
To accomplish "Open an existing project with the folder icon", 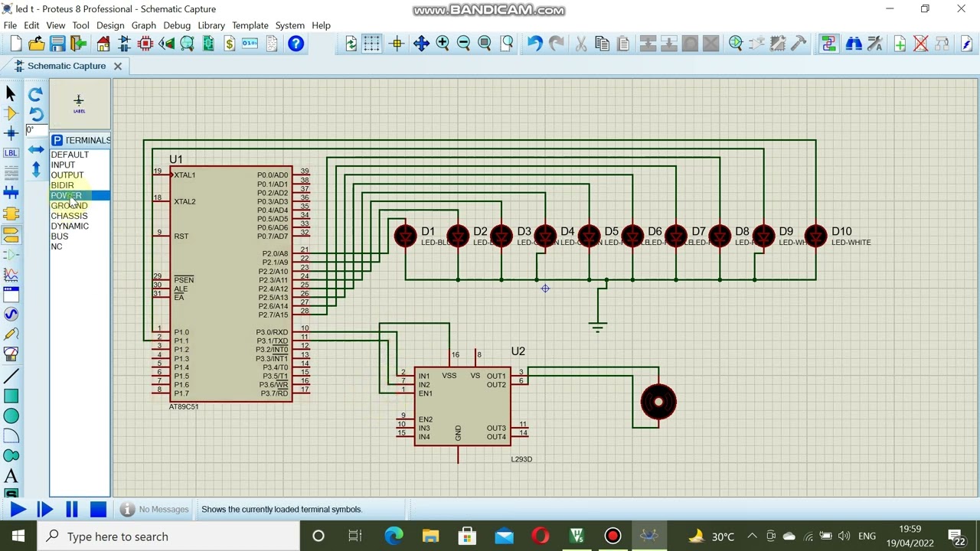I will tap(36, 44).
